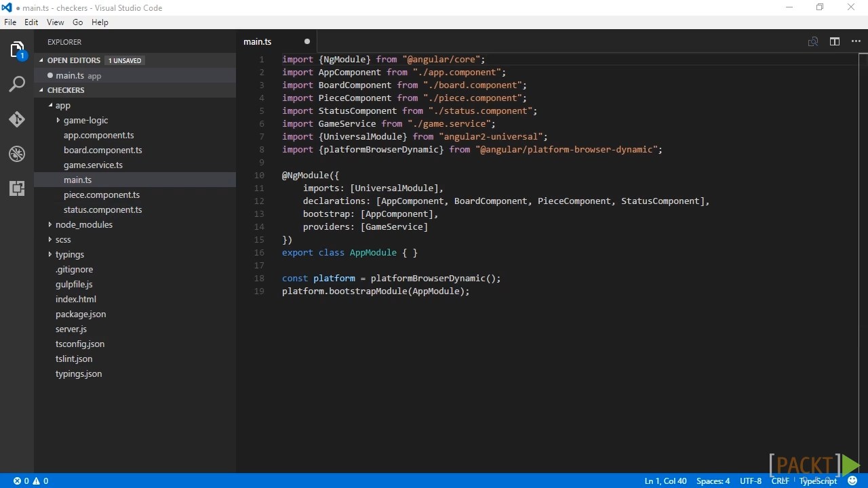Open the .gitignore file
The height and width of the screenshot is (488, 868).
(74, 269)
